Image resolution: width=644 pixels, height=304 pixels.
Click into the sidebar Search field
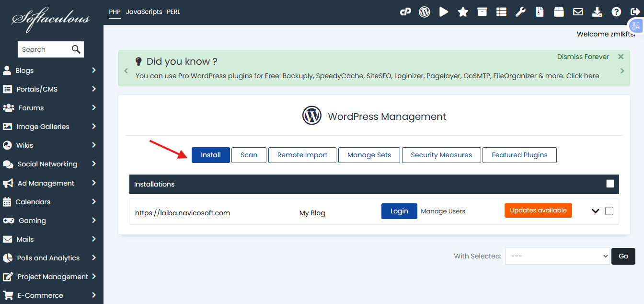coord(44,49)
